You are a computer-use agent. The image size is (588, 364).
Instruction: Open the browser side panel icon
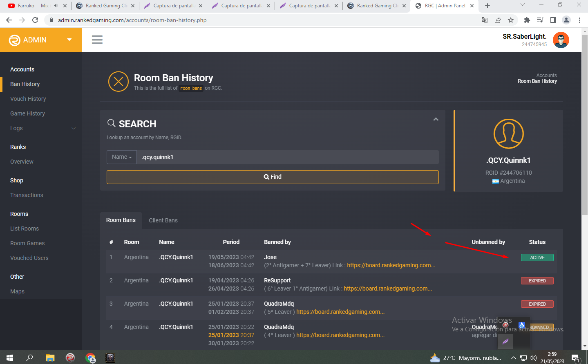coord(553,20)
